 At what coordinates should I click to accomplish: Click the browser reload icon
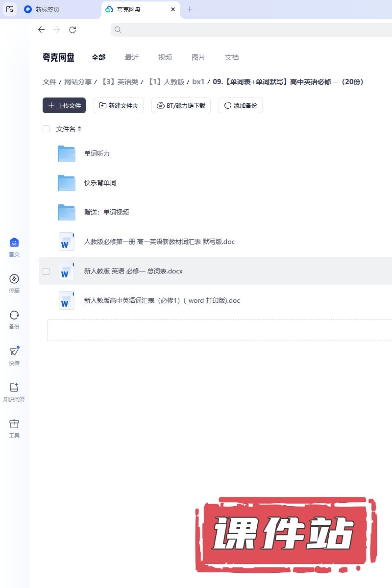click(73, 30)
